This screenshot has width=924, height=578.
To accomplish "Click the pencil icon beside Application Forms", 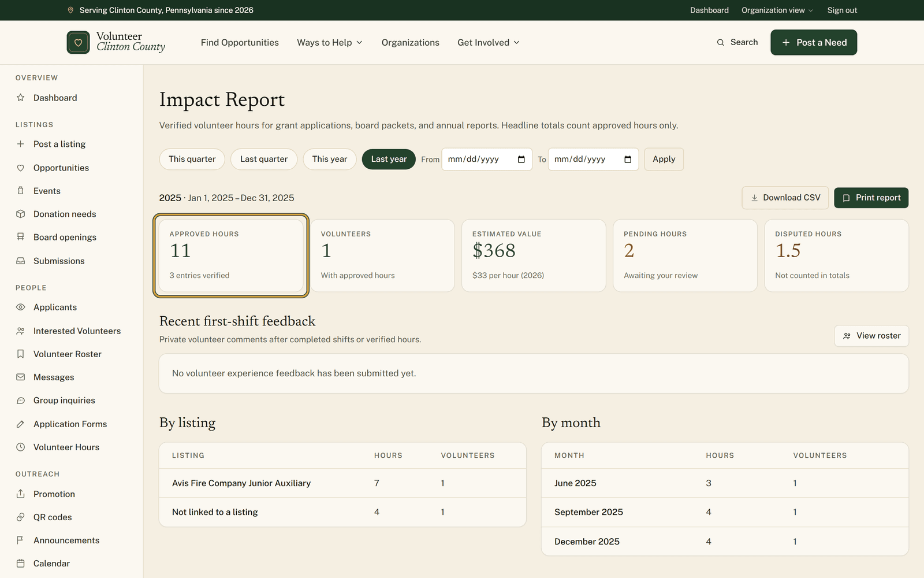I will click(21, 424).
